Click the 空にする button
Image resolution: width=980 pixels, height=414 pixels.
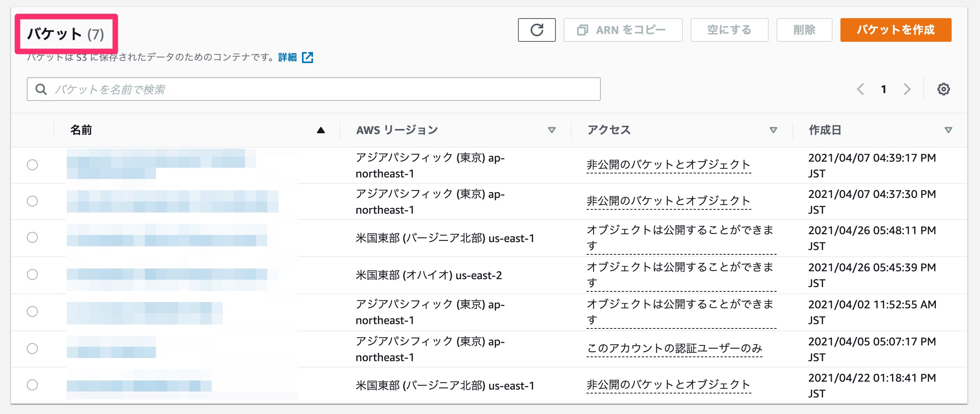click(x=729, y=30)
